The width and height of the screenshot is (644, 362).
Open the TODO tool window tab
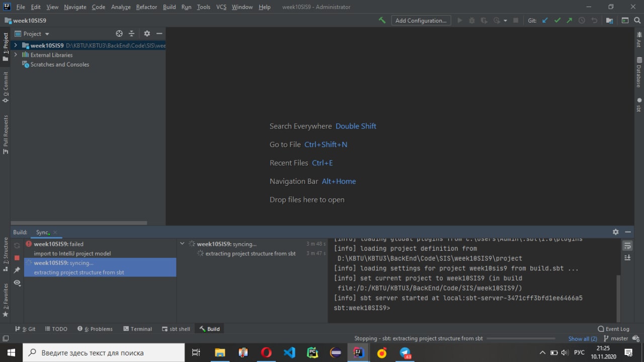pyautogui.click(x=56, y=329)
